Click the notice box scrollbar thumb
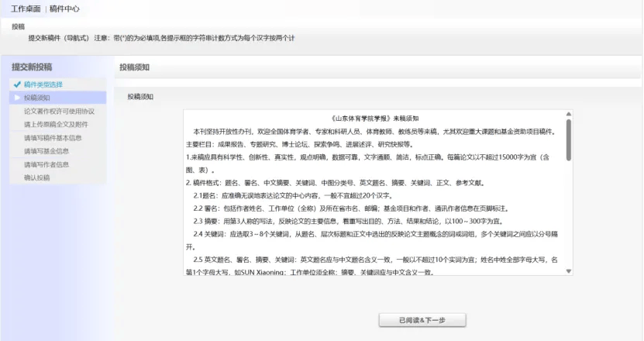 [x=569, y=139]
